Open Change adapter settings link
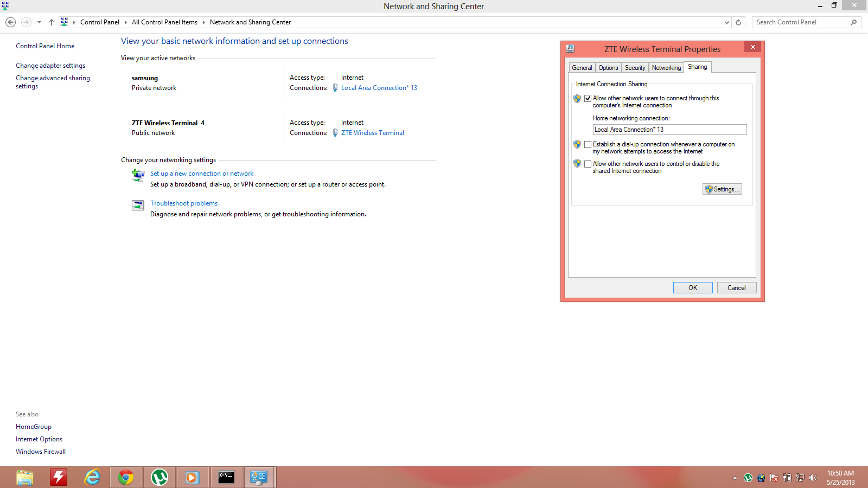Viewport: 868px width, 488px height. (50, 66)
